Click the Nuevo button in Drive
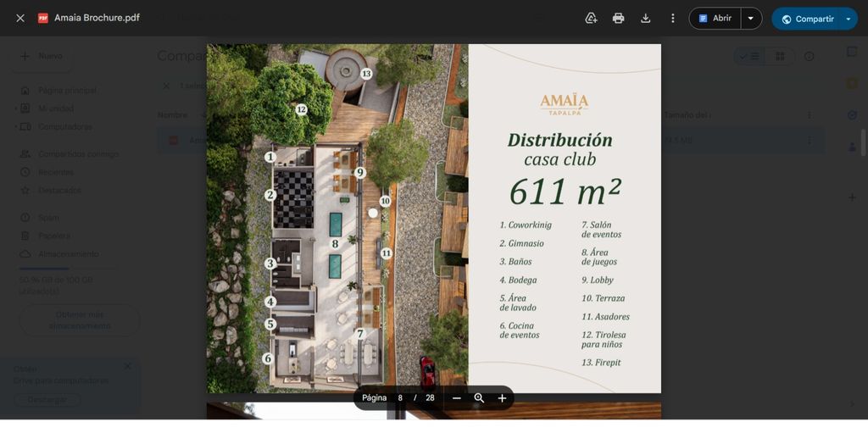868x433 pixels. pyautogui.click(x=42, y=56)
